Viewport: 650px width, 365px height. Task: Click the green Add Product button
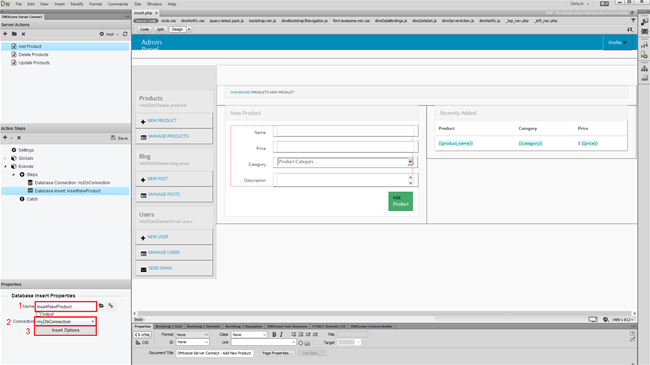pyautogui.click(x=400, y=201)
